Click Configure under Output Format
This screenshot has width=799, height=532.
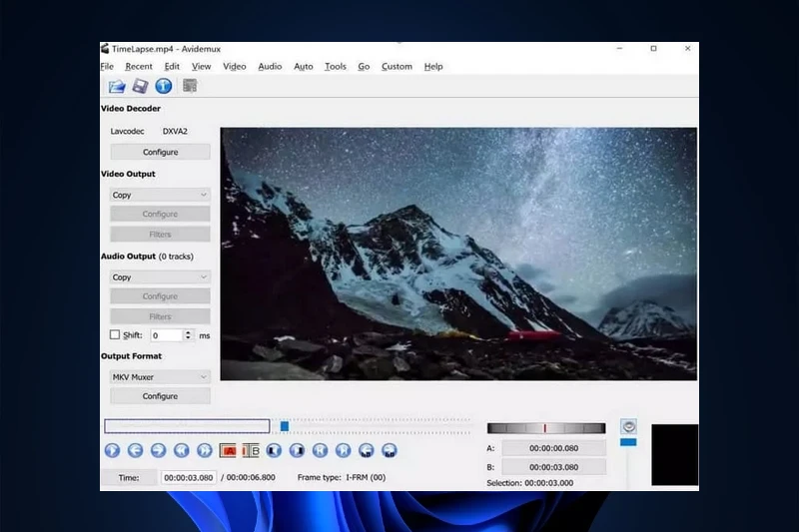[x=160, y=396]
